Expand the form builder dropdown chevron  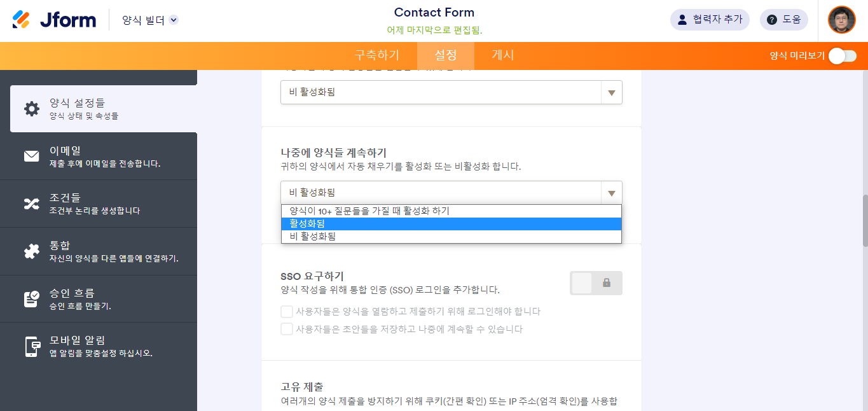174,20
